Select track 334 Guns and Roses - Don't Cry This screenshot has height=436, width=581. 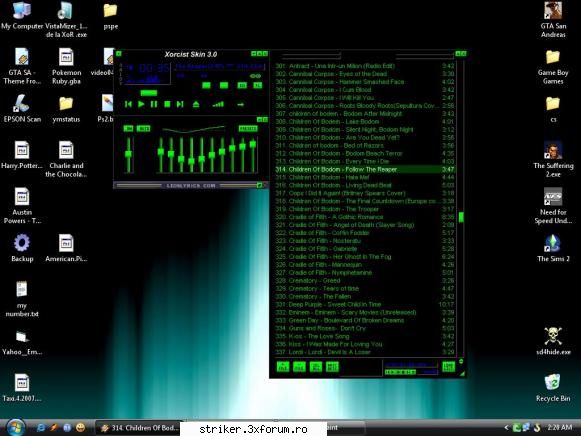(365, 328)
